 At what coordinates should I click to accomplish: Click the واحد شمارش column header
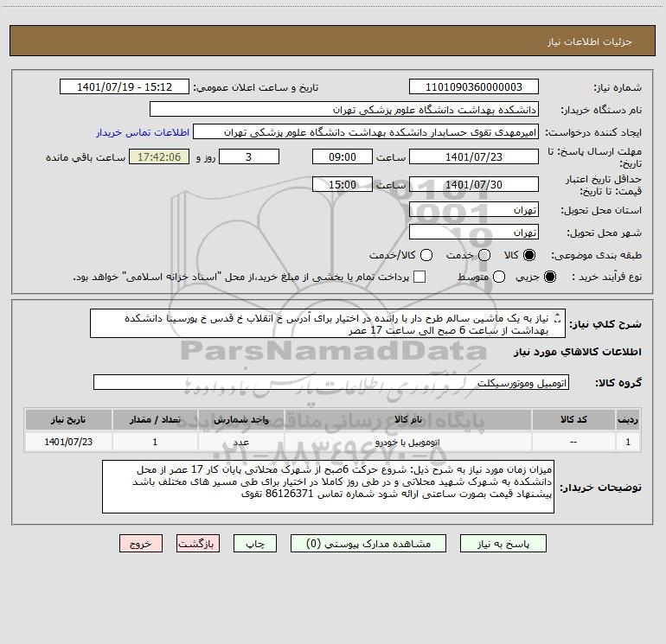[x=240, y=420]
